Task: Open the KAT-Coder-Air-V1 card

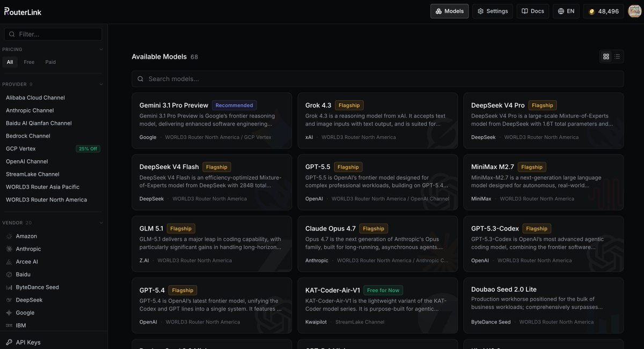Action: (x=377, y=306)
